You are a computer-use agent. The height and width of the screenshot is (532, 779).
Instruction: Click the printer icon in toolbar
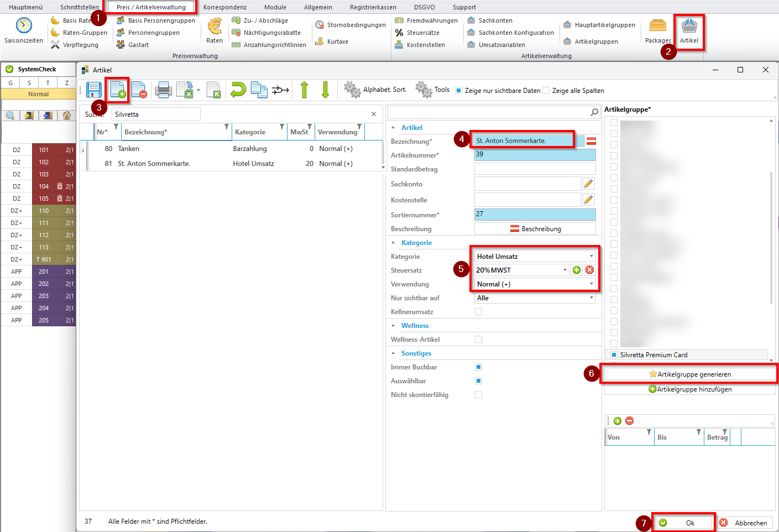coord(163,90)
